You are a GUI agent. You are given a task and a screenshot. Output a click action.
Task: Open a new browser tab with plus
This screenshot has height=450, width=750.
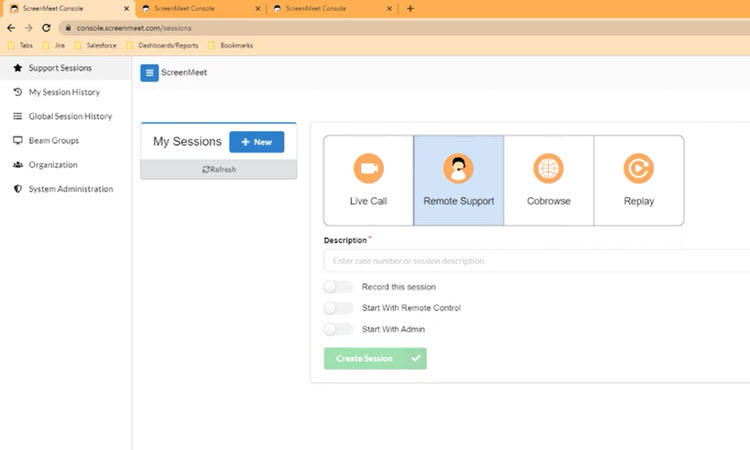[410, 9]
